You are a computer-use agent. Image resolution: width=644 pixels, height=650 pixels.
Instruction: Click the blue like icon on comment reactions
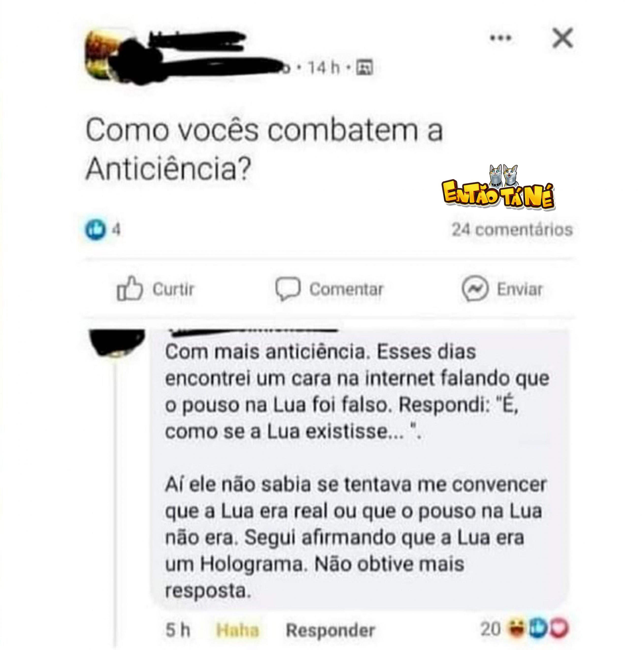tap(538, 628)
